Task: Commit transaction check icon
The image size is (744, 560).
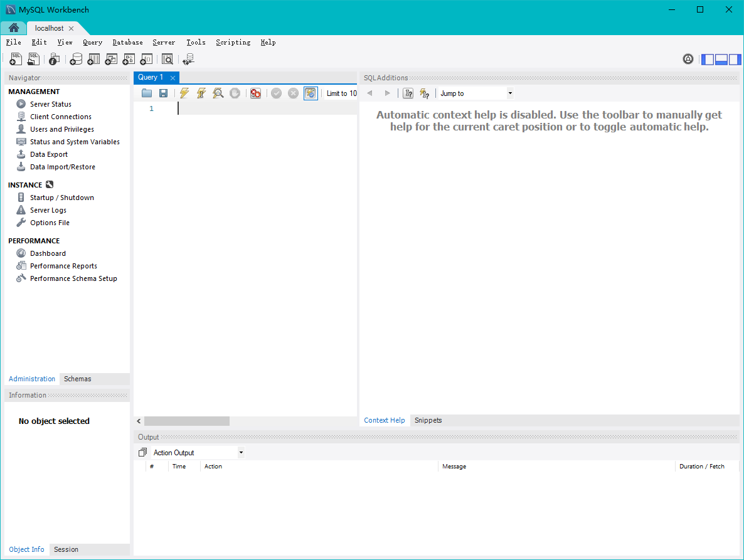Action: click(x=276, y=93)
